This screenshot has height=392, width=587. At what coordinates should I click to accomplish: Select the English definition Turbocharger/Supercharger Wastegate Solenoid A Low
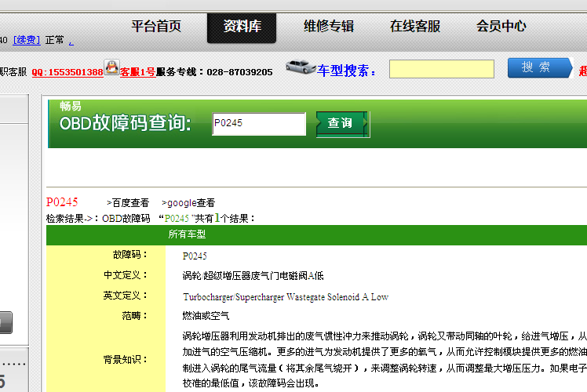pos(286,297)
